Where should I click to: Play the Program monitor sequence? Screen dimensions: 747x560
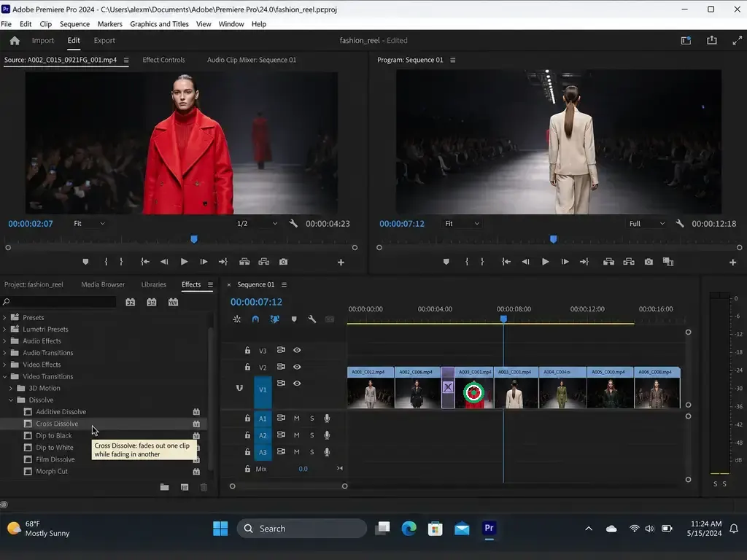[545, 262]
